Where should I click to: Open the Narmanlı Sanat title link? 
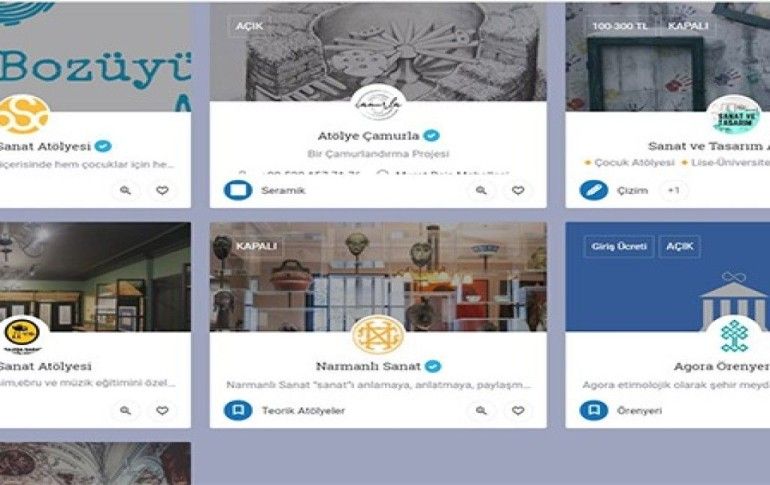pyautogui.click(x=368, y=366)
